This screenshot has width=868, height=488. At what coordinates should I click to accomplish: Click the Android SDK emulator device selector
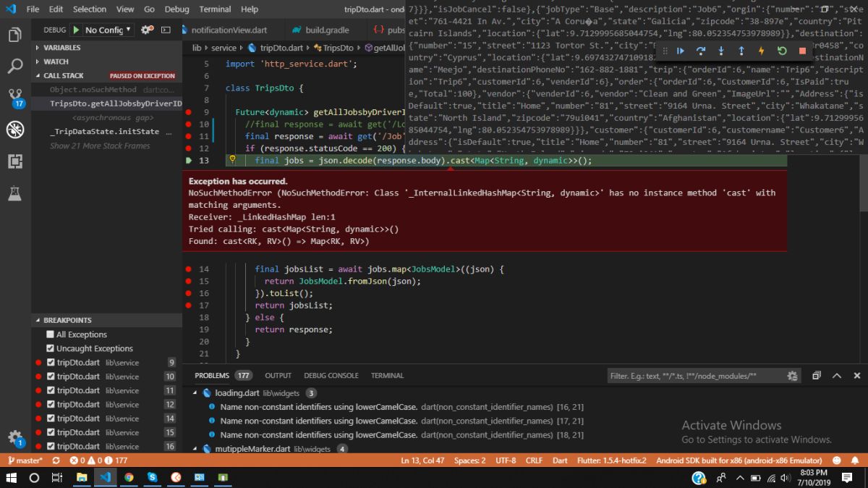pyautogui.click(x=739, y=460)
